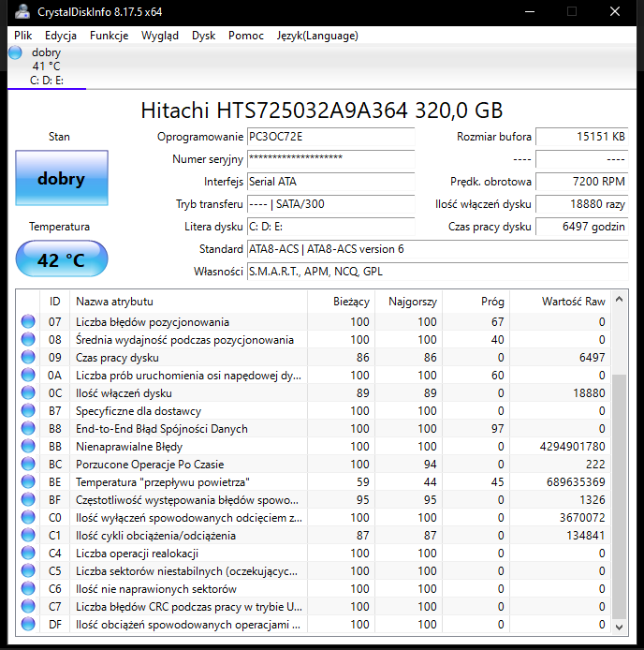The height and width of the screenshot is (650, 644).
Task: Click the Najgorszy column header
Action: pyautogui.click(x=409, y=302)
